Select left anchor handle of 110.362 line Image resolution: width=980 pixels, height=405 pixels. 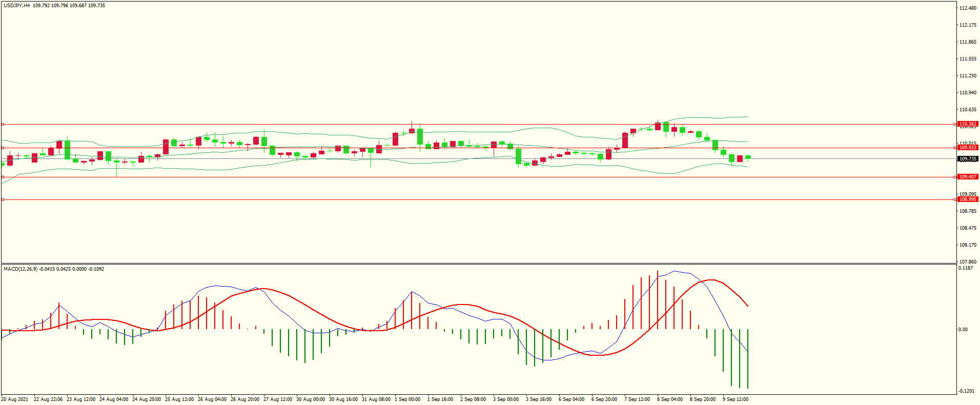[3, 124]
